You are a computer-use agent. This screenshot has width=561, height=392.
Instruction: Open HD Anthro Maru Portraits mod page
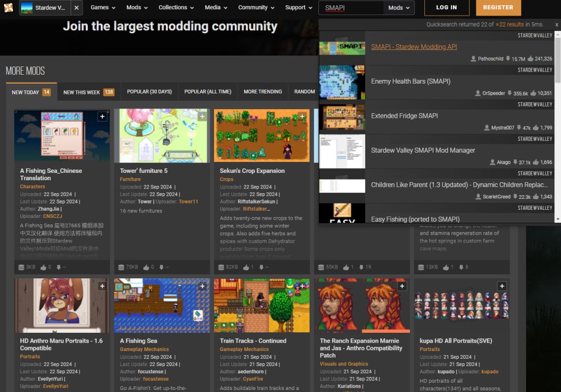click(61, 344)
